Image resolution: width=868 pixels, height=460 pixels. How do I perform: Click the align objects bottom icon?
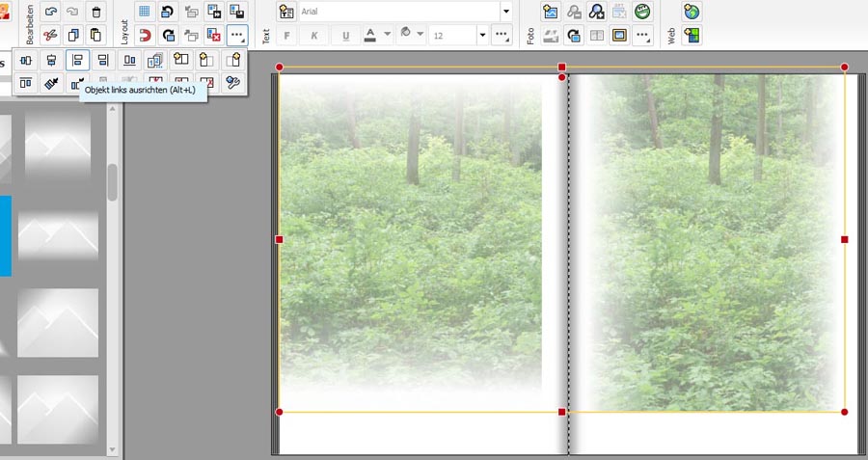coord(129,60)
